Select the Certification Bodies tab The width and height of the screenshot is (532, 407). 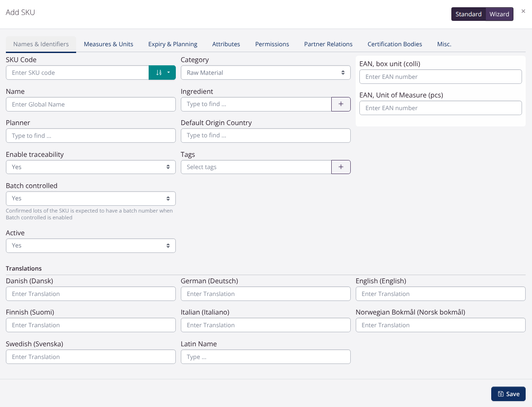coord(395,44)
